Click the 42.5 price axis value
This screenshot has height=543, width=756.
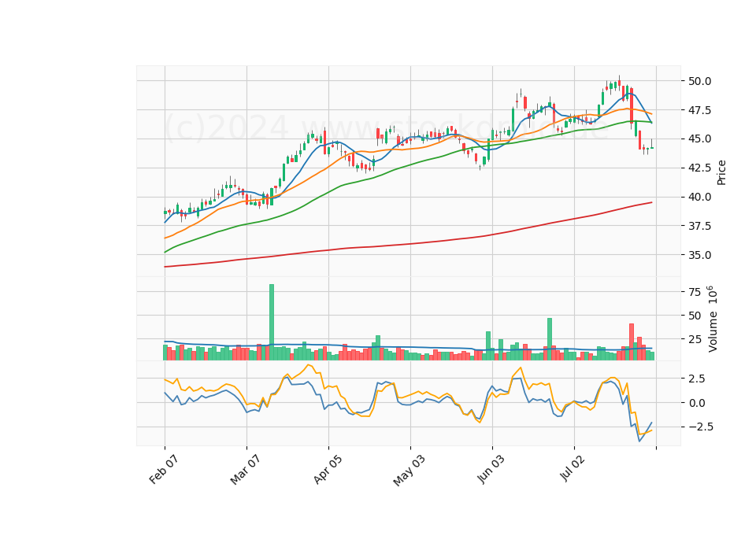699,168
